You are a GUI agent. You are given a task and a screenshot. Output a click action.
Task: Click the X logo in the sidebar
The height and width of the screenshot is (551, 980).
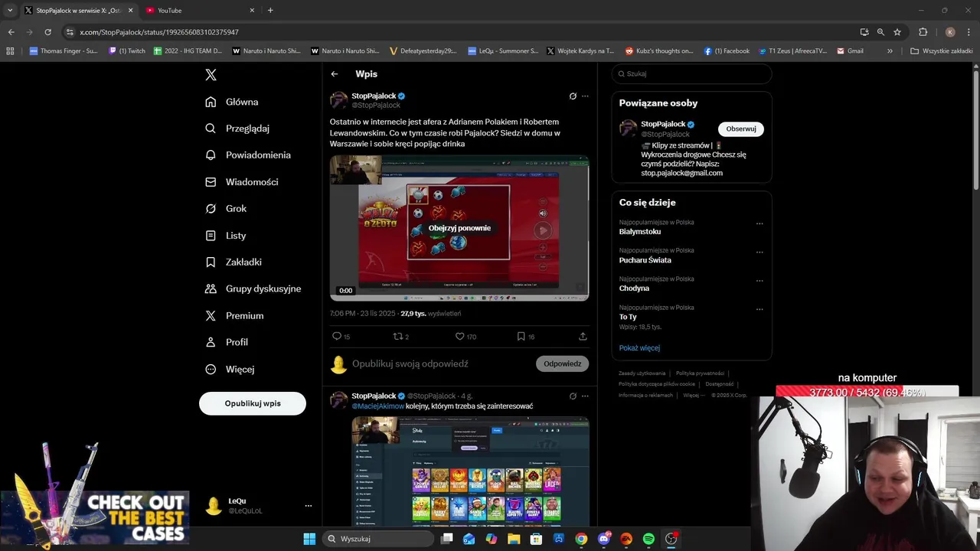(x=211, y=74)
